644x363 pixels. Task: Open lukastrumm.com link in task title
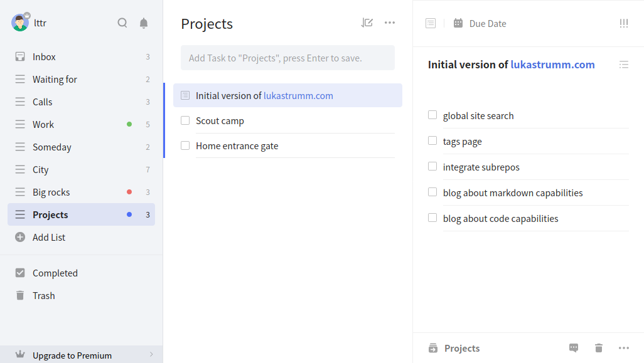[x=552, y=65]
